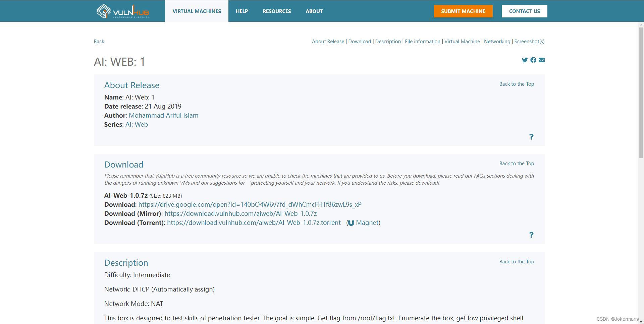Click the magnet icon beside Magnet
The height and width of the screenshot is (324, 644).
click(351, 223)
